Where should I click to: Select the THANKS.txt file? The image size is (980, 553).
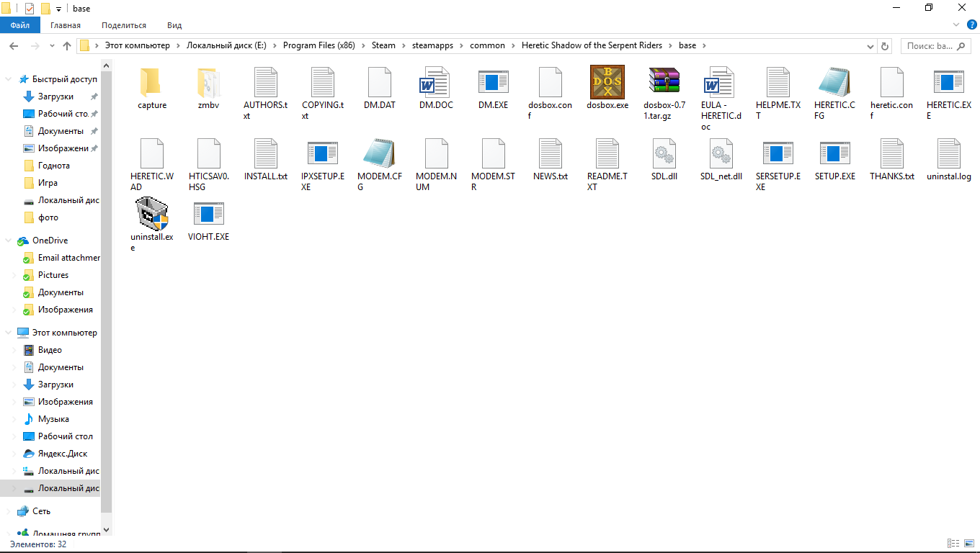(891, 159)
